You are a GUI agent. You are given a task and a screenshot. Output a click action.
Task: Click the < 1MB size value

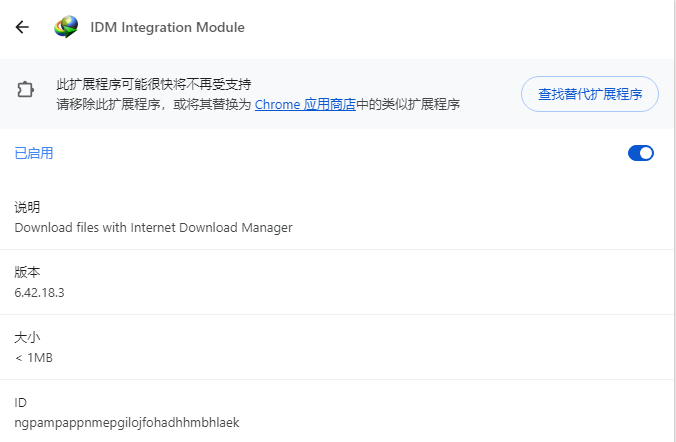(x=34, y=358)
